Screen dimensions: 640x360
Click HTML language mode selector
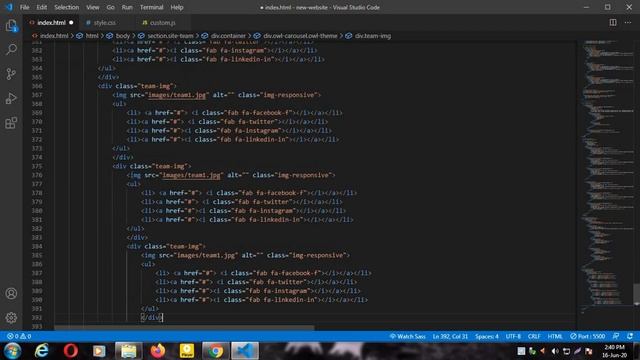pos(555,336)
